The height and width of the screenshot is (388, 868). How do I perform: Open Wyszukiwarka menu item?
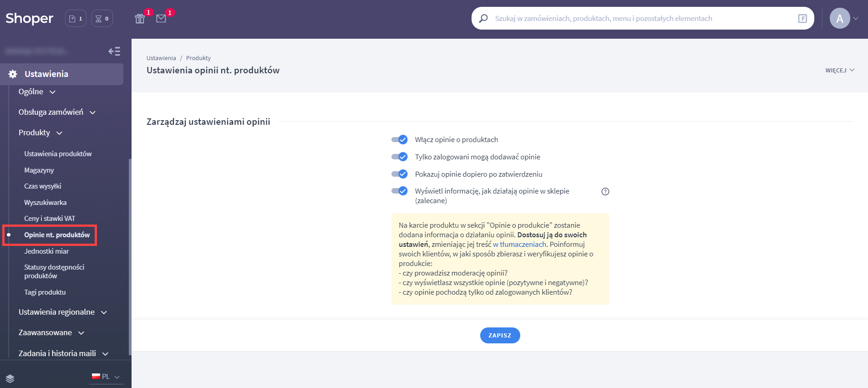point(46,203)
